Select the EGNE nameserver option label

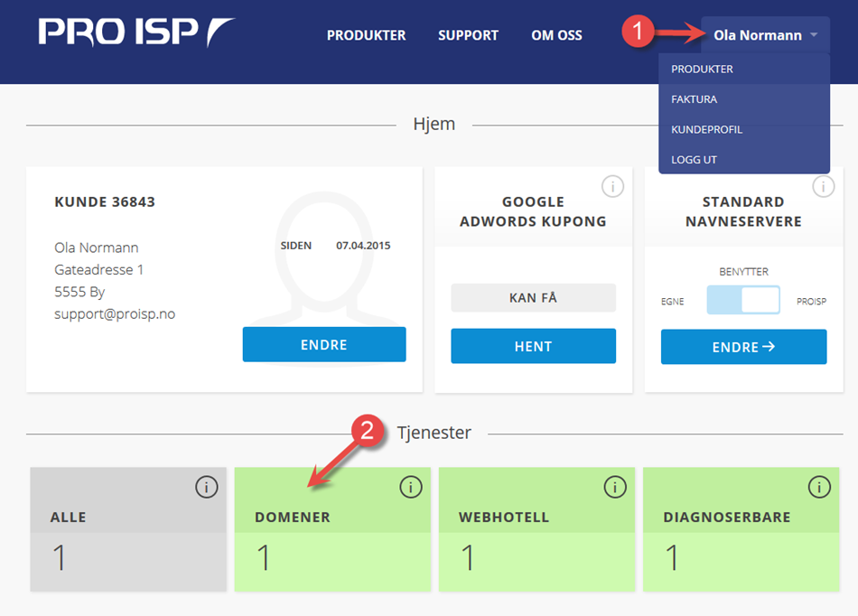tap(673, 302)
